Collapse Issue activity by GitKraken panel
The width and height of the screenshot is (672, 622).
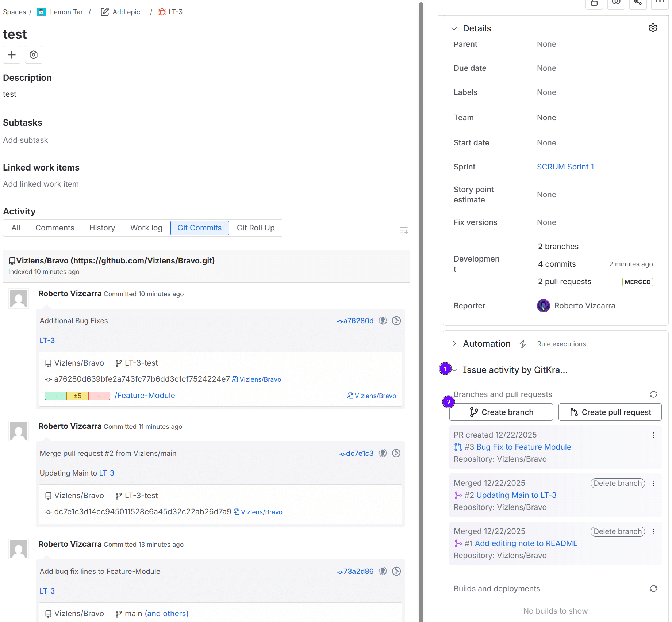[455, 370]
